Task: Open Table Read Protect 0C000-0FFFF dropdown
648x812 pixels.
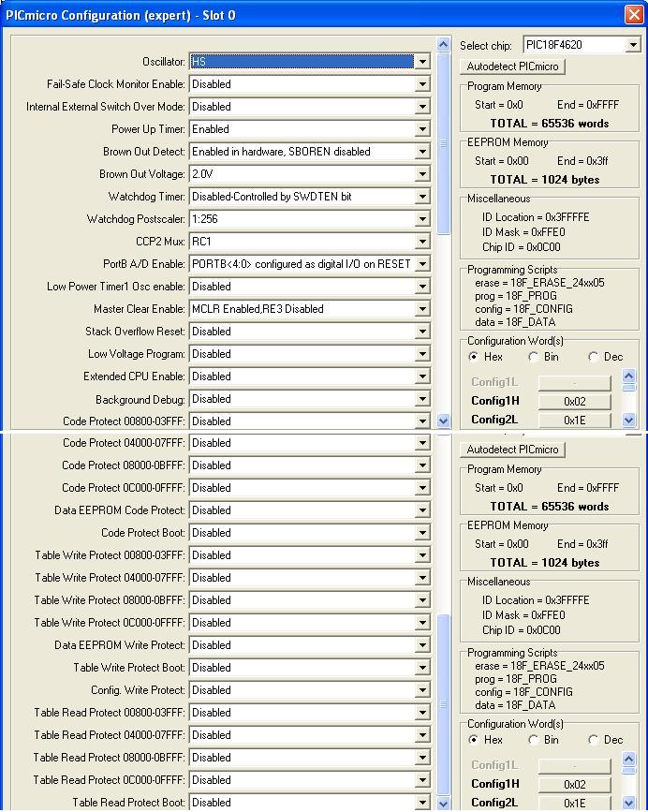Action: tap(310, 780)
